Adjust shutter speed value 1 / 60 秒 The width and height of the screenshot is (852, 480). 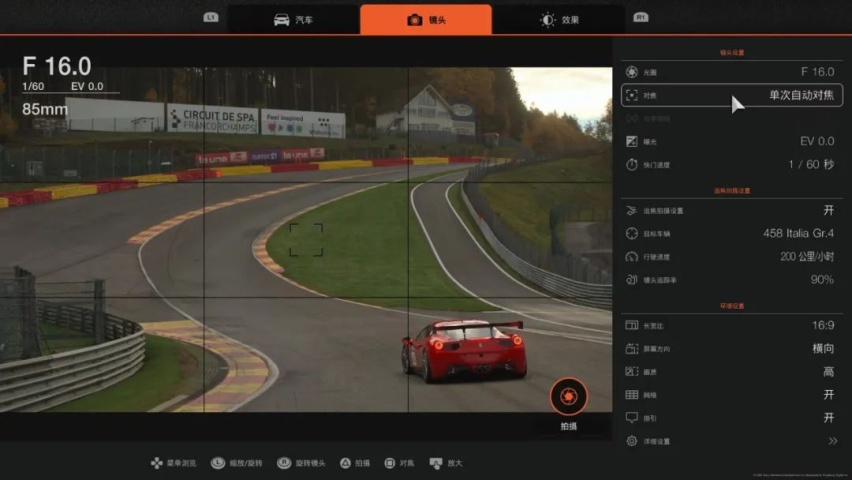(811, 164)
